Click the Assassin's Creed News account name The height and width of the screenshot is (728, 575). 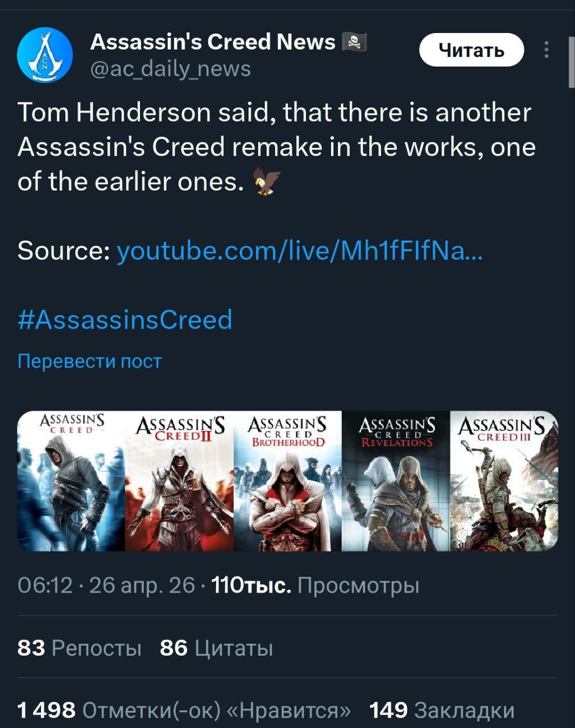point(213,42)
